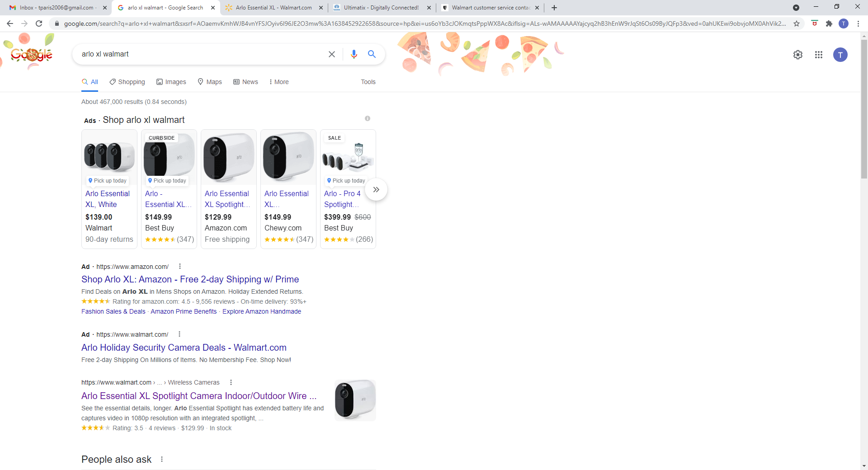Switch to the Arlo Essential XL Walmart tab
The width and height of the screenshot is (868, 470).
[x=274, y=8]
